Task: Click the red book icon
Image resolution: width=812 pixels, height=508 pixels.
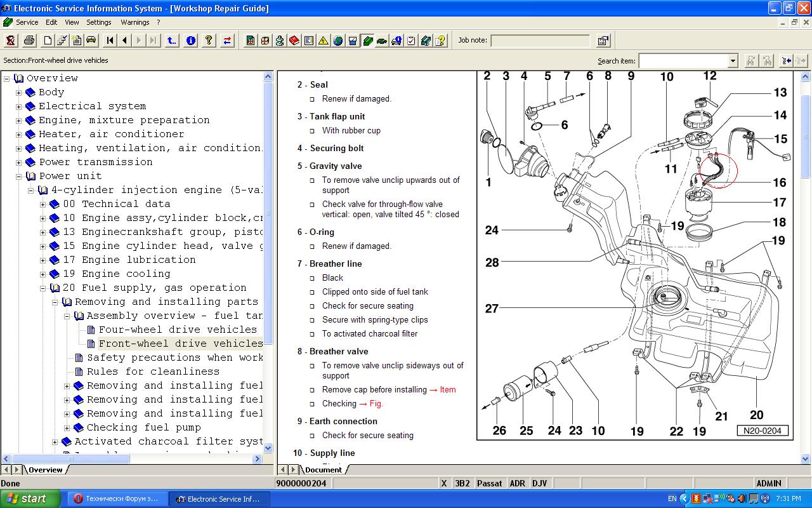Action: [294, 41]
